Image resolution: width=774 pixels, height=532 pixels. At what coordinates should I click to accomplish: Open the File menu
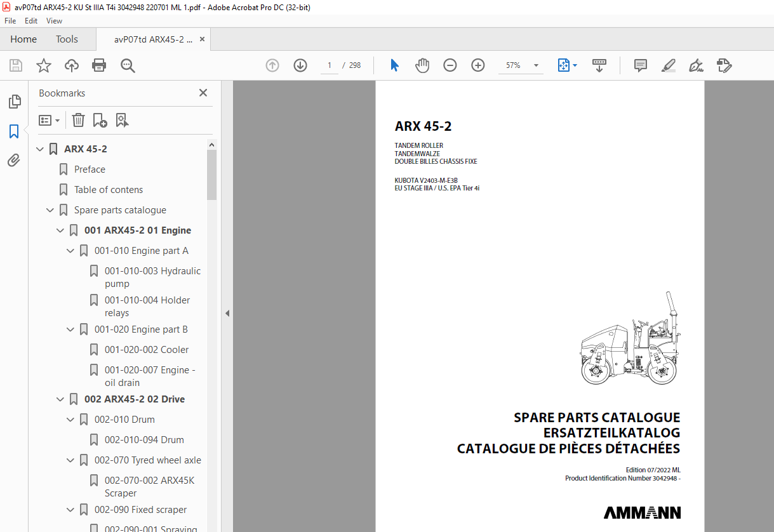(10, 21)
